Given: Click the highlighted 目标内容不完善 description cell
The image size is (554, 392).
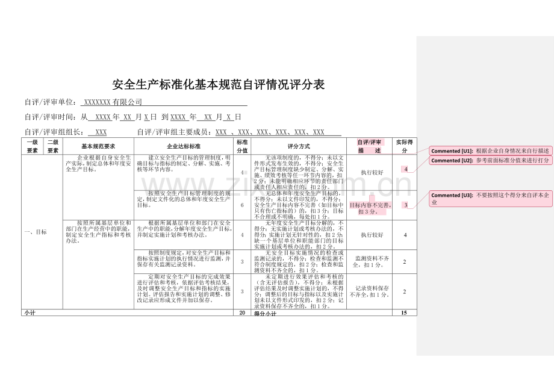Looking at the screenshot, I should [370, 208].
